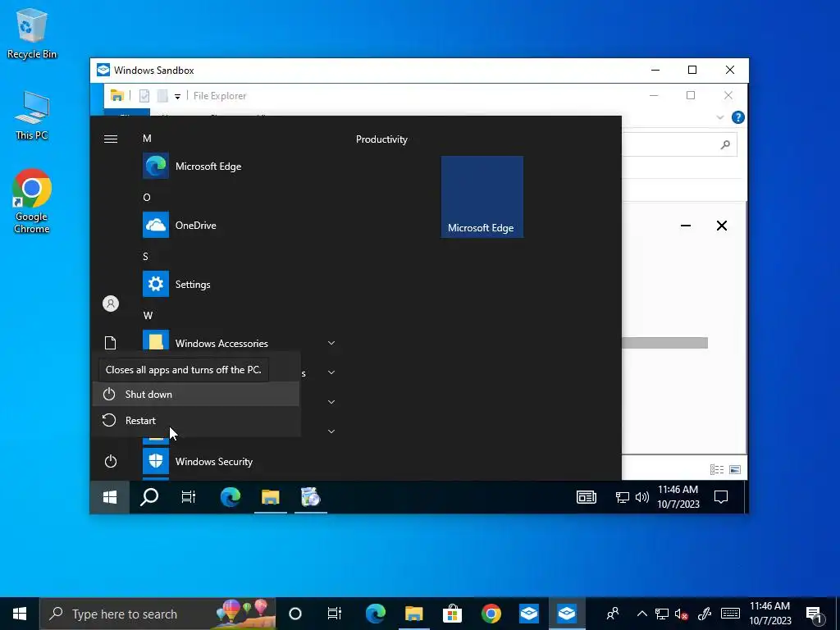Click the installer icon on sandbox taskbar
The height and width of the screenshot is (630, 840).
310,498
